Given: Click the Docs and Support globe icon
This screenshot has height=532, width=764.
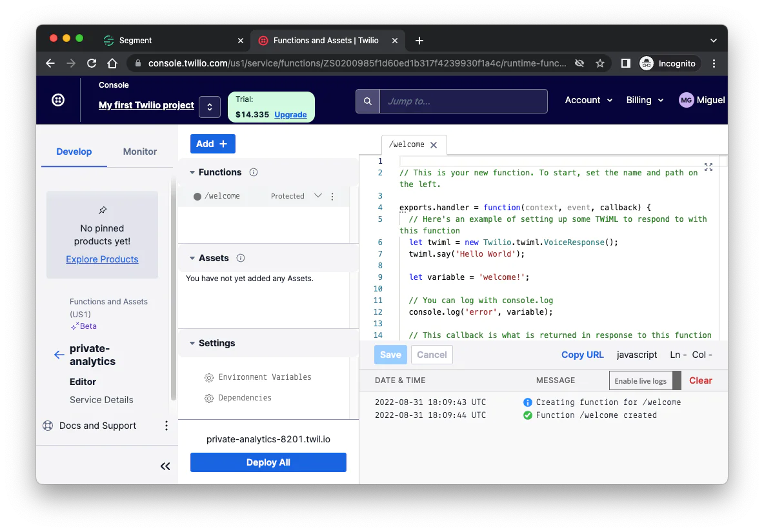Looking at the screenshot, I should pyautogui.click(x=48, y=426).
